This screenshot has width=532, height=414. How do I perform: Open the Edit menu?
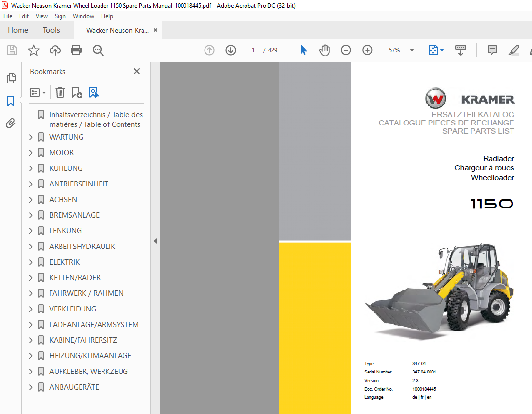24,16
